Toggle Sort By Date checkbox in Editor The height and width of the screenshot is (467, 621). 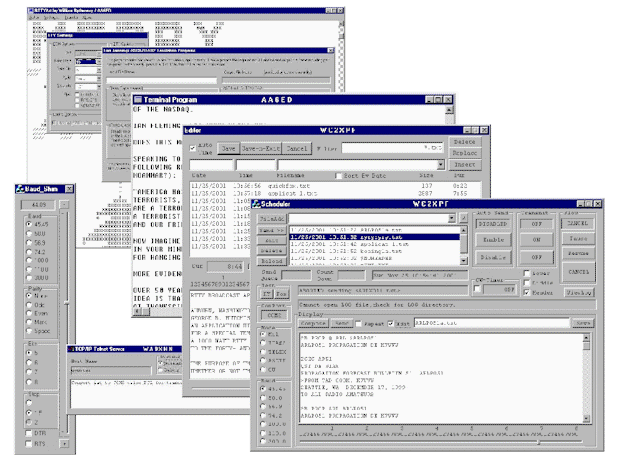click(x=338, y=175)
